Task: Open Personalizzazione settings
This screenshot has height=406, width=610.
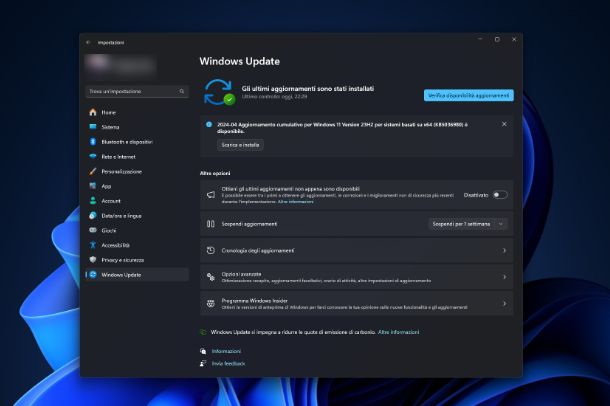Action: (137, 171)
